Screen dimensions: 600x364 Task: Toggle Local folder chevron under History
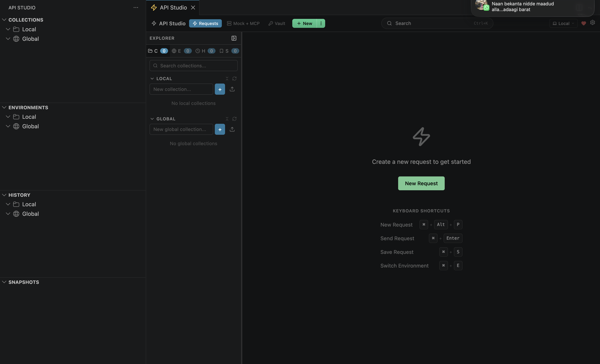coord(8,204)
